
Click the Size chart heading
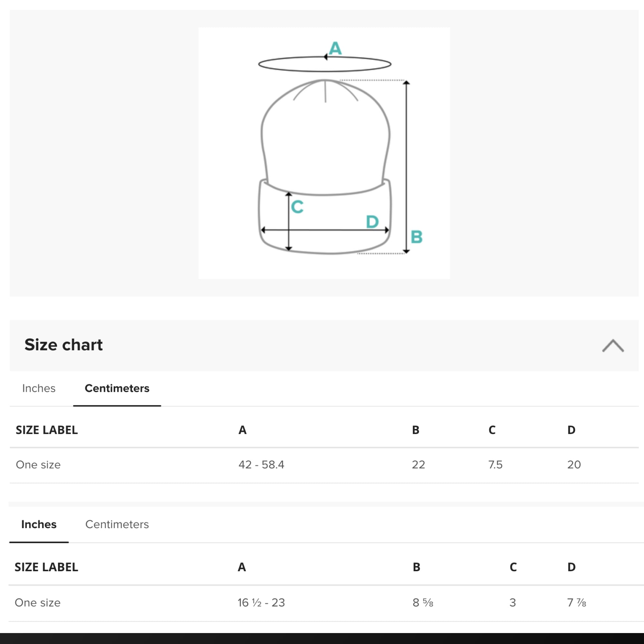coord(63,345)
